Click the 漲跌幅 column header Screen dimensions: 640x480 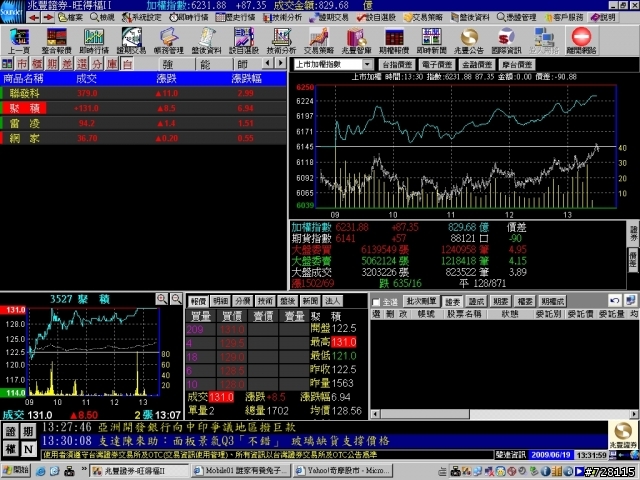point(246,79)
